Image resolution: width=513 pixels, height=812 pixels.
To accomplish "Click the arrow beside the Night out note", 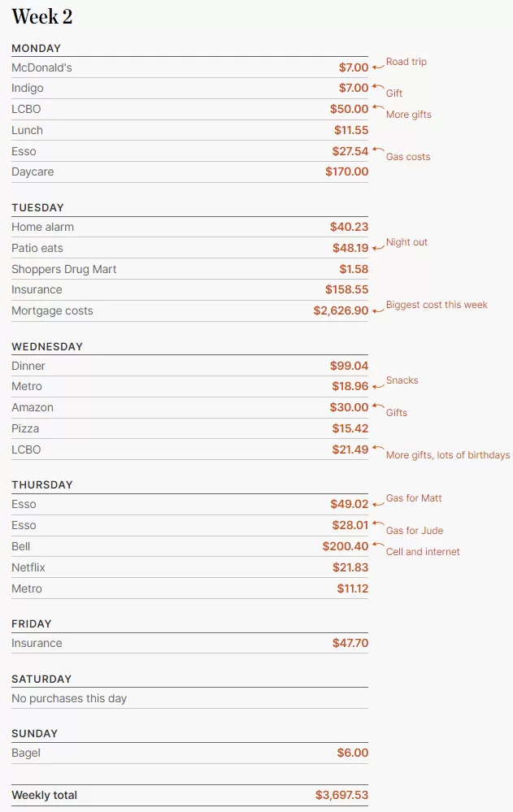I will pyautogui.click(x=378, y=247).
